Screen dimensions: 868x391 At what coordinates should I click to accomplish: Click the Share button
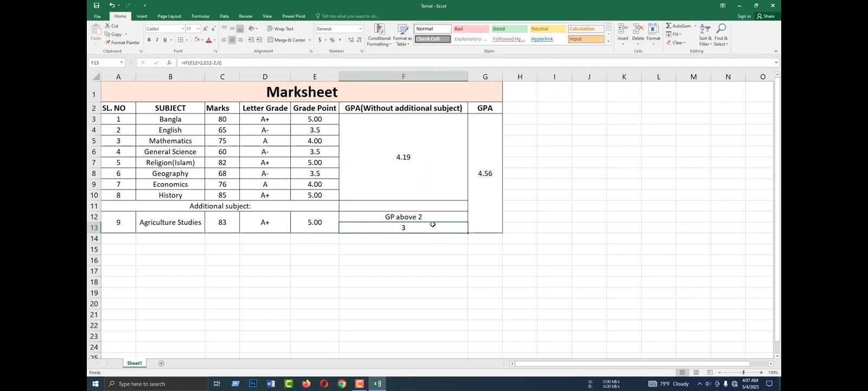coord(766,16)
